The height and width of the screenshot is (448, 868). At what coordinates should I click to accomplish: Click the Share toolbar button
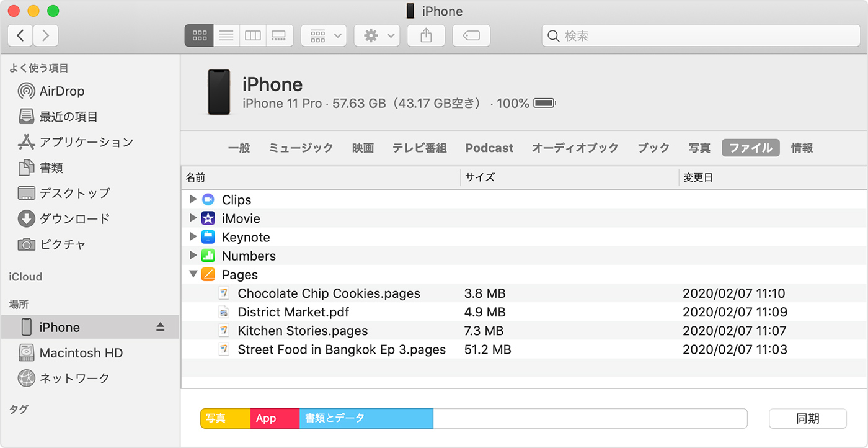click(426, 35)
